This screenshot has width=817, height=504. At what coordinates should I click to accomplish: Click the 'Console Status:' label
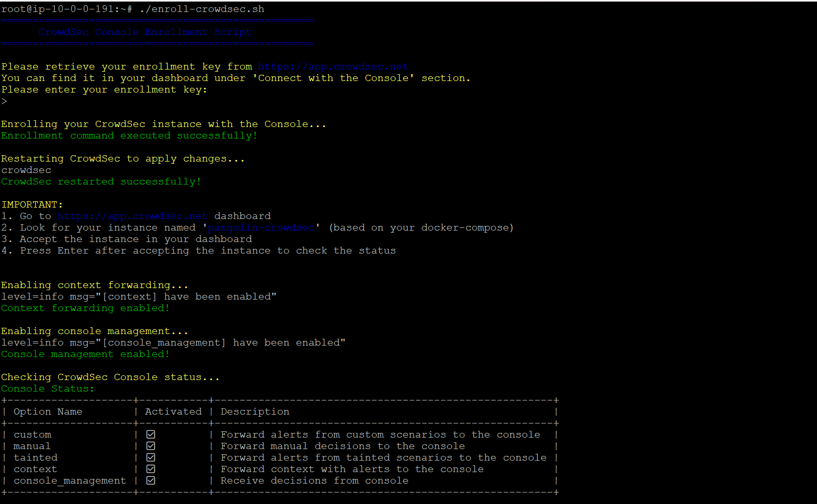click(x=48, y=388)
